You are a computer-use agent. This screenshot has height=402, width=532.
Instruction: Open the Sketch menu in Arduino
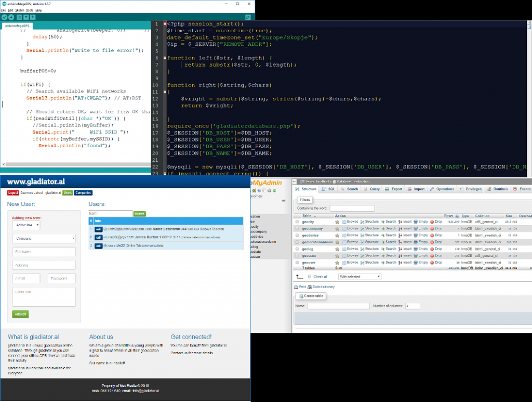[x=20, y=10]
